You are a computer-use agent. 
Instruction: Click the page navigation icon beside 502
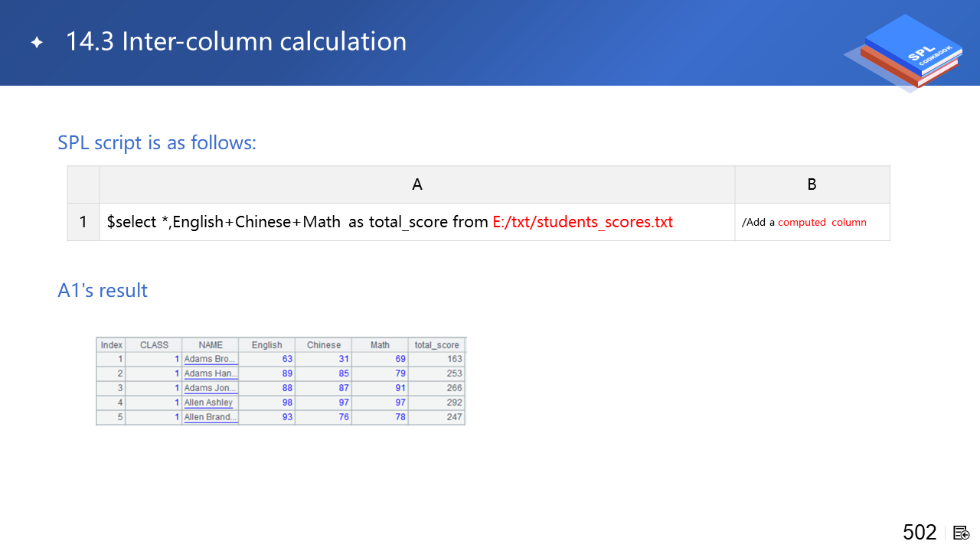pos(962,533)
